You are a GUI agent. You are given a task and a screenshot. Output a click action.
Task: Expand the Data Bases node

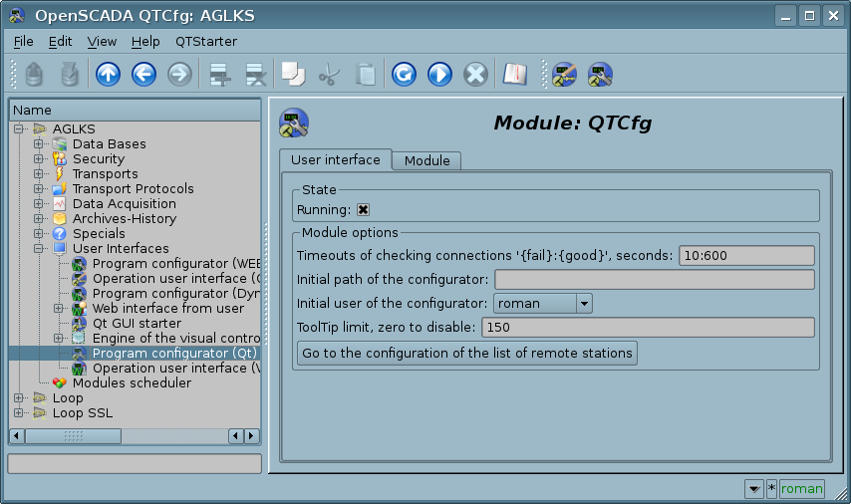38,144
